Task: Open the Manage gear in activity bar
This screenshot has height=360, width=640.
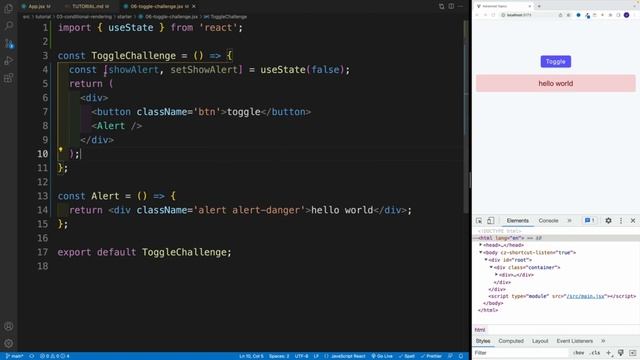Action: [9, 343]
